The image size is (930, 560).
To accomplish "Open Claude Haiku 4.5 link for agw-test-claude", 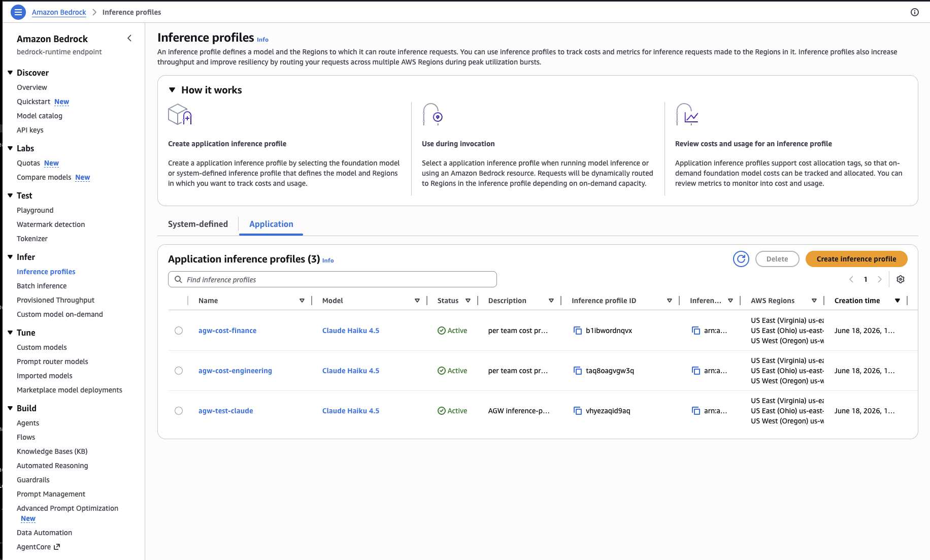I will coord(351,411).
